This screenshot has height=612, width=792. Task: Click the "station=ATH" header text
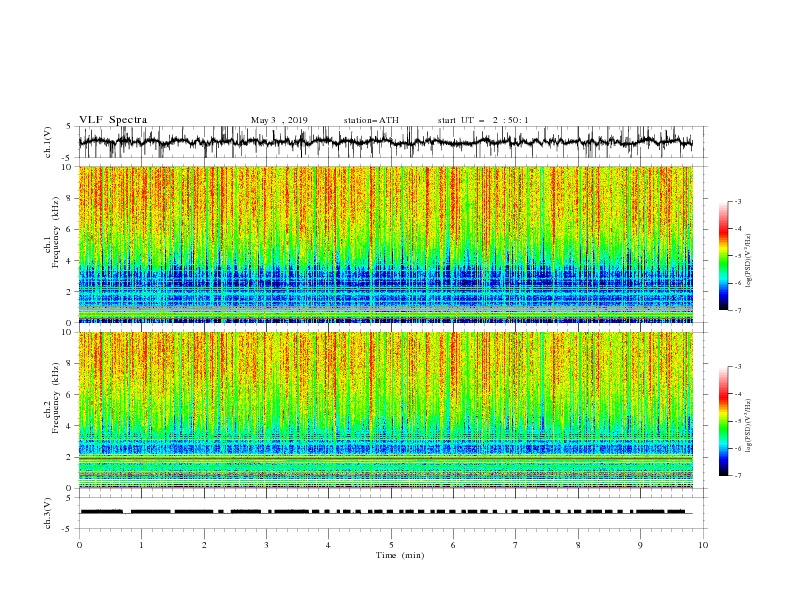tap(371, 120)
